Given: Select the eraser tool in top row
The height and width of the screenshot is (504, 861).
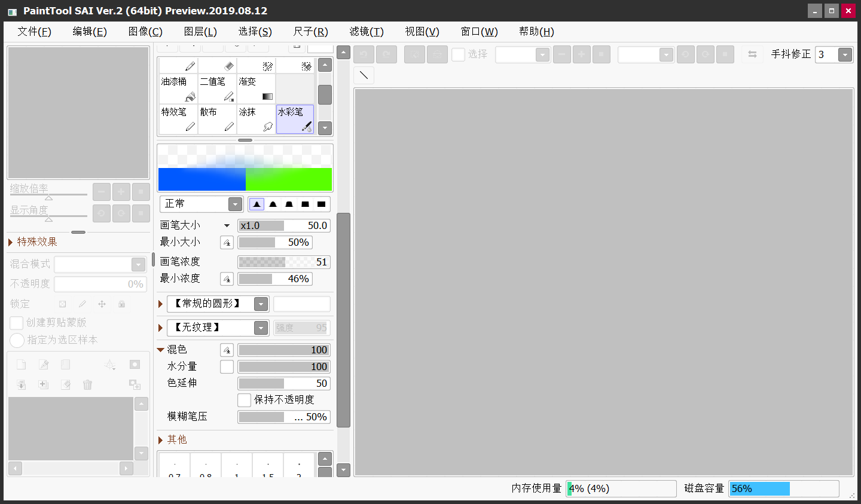Looking at the screenshot, I should coord(217,65).
